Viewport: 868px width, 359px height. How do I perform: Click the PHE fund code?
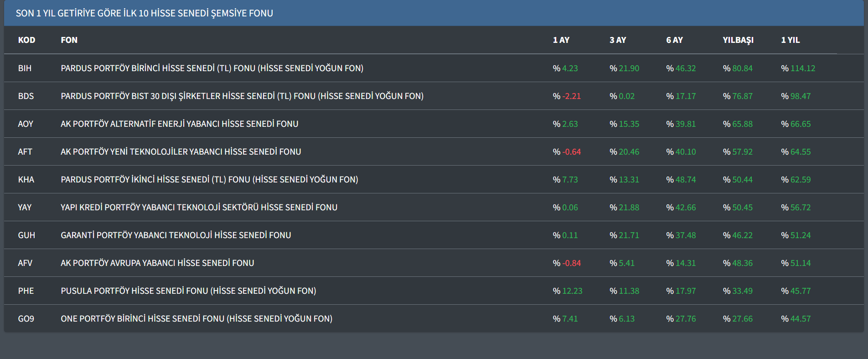coord(26,291)
